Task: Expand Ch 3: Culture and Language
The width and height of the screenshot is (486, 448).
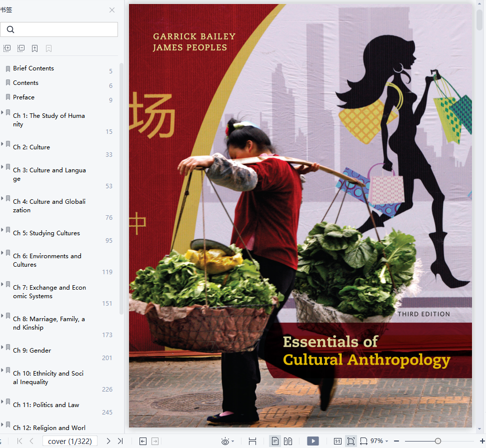Action: pos(2,167)
